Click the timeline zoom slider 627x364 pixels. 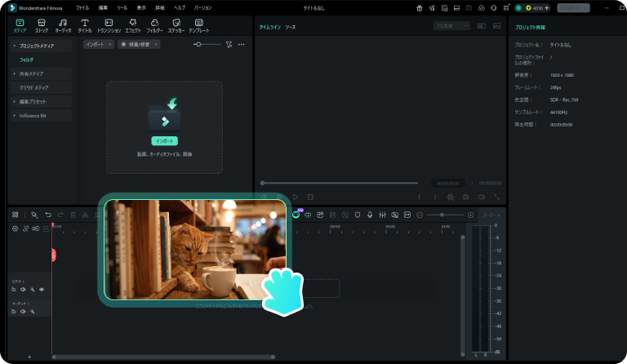point(442,215)
